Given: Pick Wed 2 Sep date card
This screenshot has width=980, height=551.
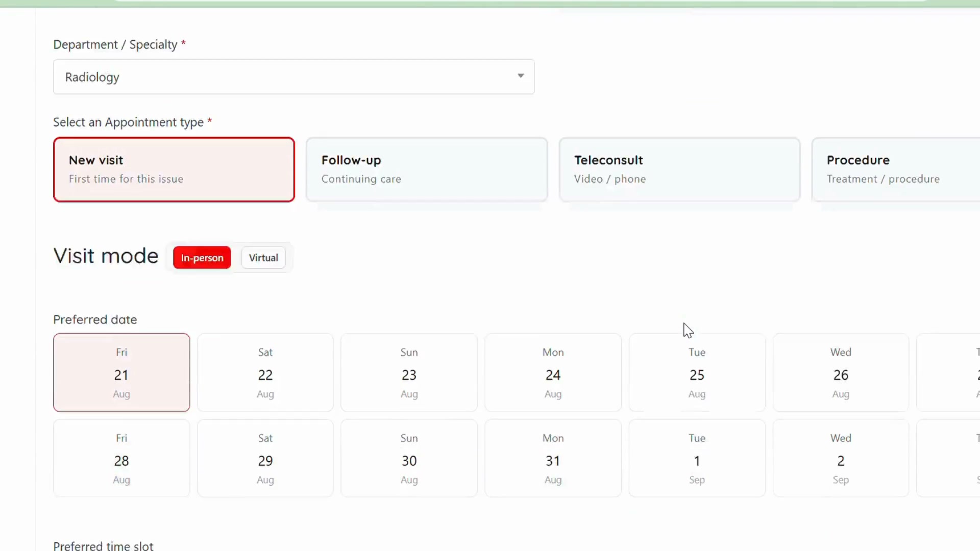Looking at the screenshot, I should click(x=841, y=458).
